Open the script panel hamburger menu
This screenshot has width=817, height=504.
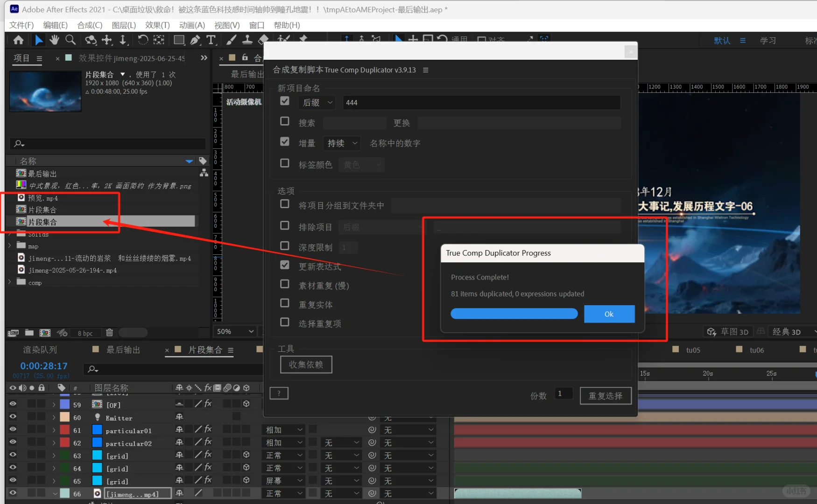pyautogui.click(x=425, y=70)
